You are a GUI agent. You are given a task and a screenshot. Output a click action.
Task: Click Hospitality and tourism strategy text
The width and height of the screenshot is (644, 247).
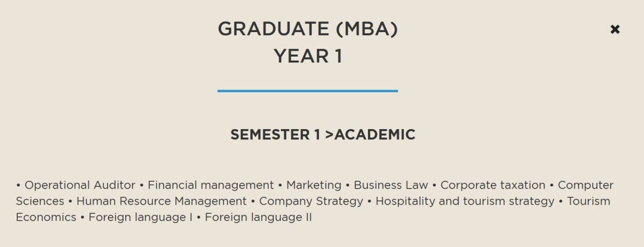click(465, 202)
